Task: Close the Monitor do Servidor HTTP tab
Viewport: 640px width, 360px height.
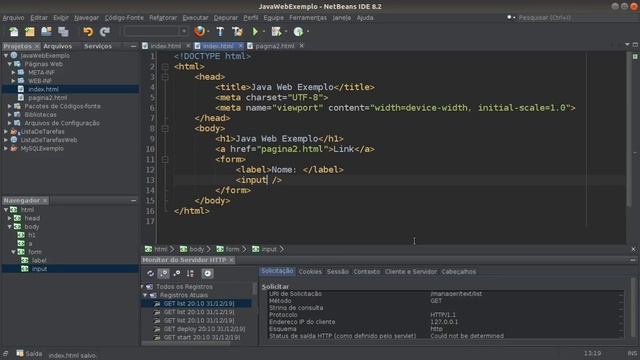Action: pos(231,260)
